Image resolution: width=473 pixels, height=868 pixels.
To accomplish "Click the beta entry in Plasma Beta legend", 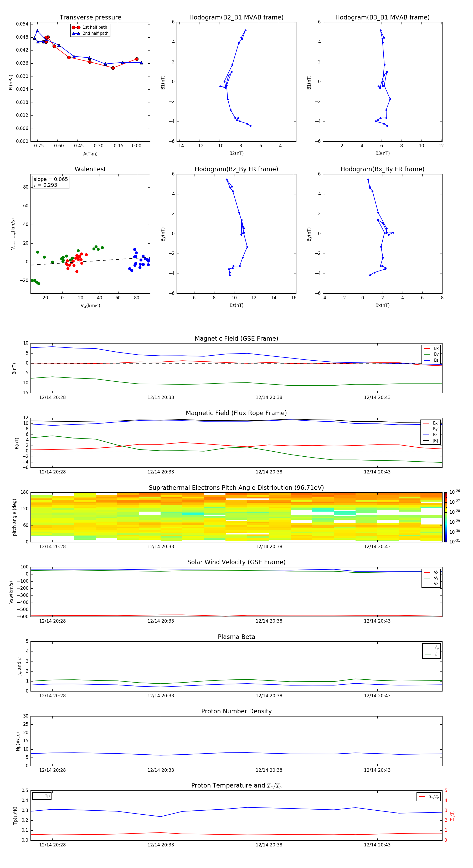I will pyautogui.click(x=431, y=654).
